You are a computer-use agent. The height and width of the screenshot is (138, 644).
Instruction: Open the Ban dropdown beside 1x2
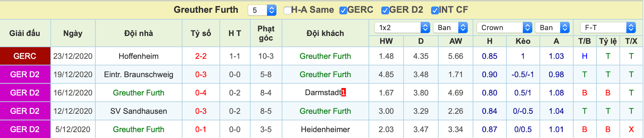point(450,27)
